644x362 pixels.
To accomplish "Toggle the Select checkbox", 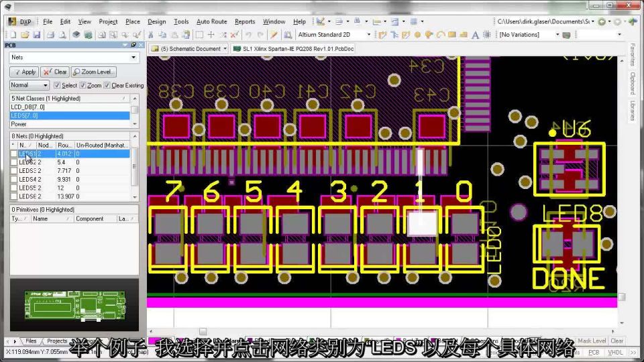I will point(56,85).
